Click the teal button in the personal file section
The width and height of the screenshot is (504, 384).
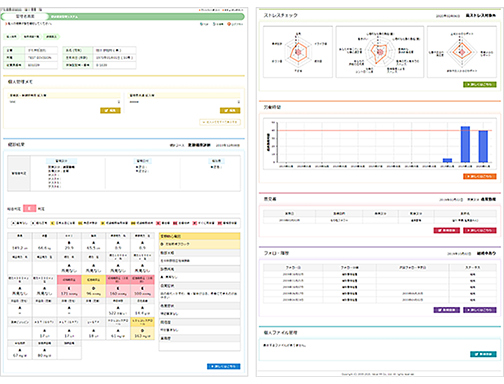click(x=483, y=354)
